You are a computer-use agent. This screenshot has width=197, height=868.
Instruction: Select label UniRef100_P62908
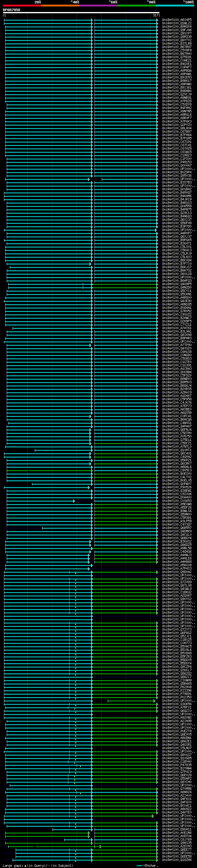[177, 687]
